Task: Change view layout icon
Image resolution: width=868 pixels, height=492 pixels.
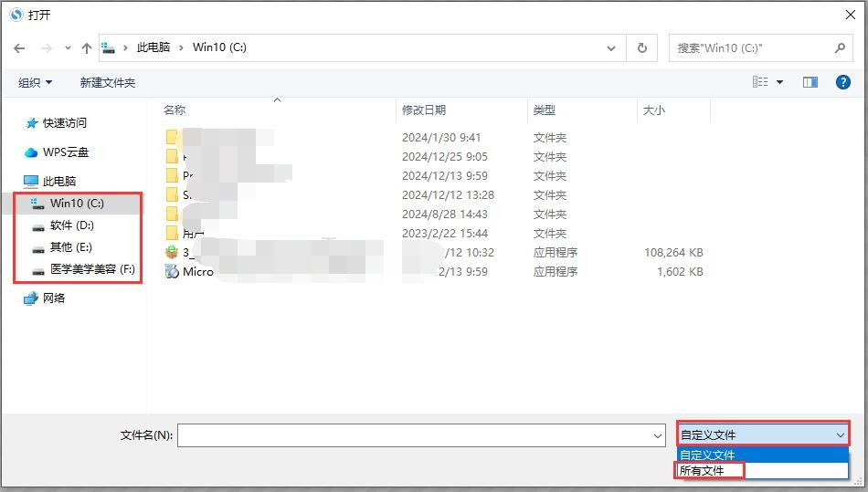Action: 760,82
